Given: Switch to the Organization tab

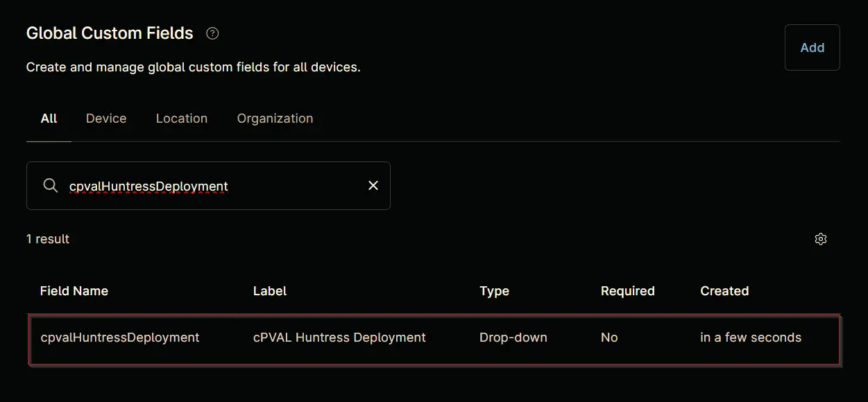Looking at the screenshot, I should 275,119.
